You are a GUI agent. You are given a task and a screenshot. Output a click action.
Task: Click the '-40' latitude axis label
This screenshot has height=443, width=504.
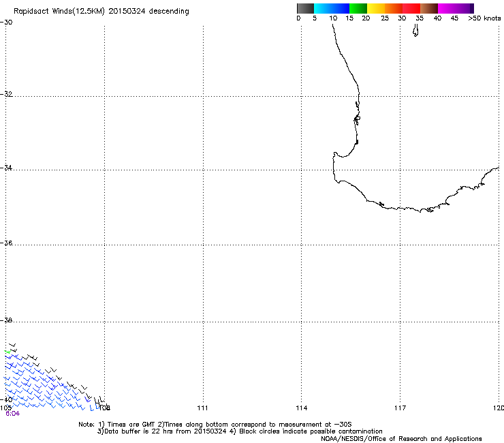click(6, 399)
